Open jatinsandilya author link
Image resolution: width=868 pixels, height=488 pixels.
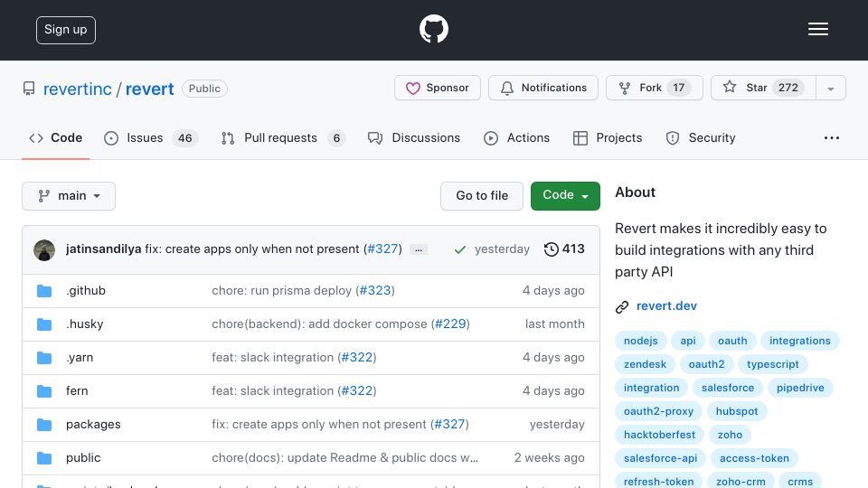(103, 249)
